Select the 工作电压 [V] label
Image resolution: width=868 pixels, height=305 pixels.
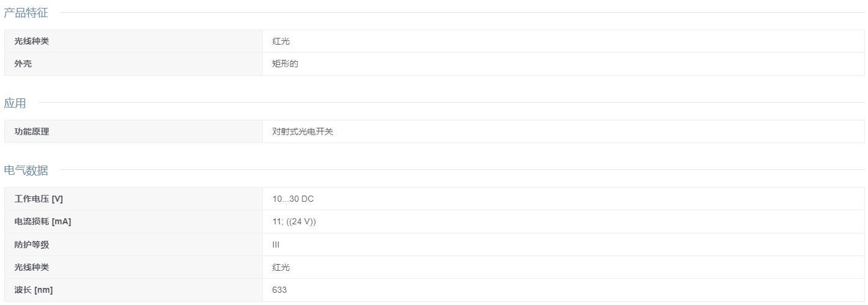pos(39,199)
